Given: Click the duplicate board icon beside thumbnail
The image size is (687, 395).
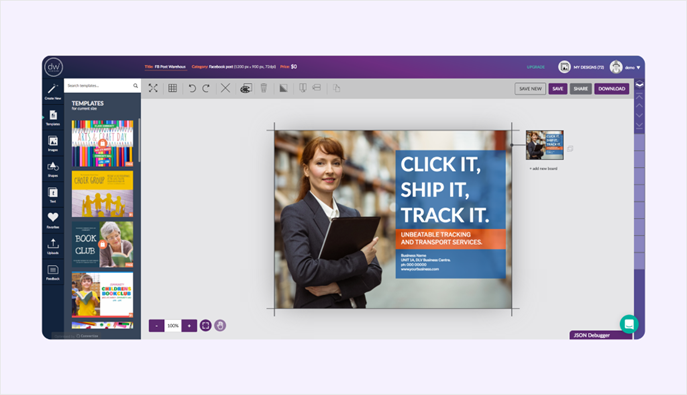Looking at the screenshot, I should [x=570, y=149].
